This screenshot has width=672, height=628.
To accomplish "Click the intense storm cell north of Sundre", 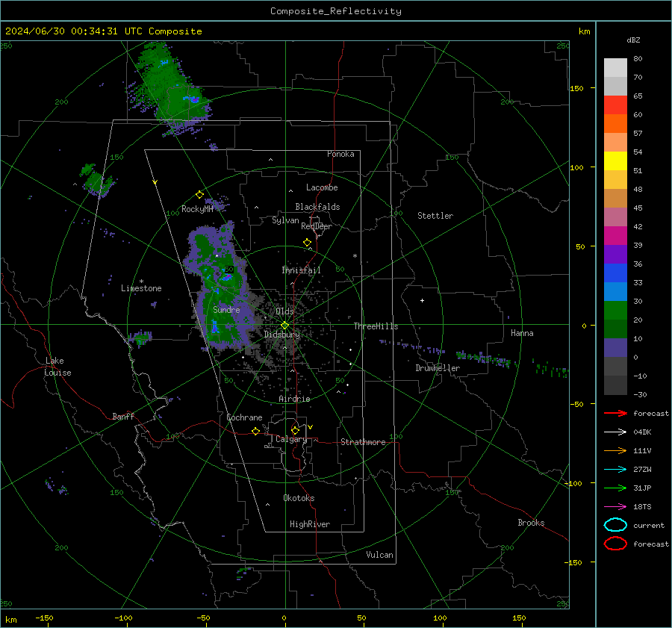I will pos(225,277).
